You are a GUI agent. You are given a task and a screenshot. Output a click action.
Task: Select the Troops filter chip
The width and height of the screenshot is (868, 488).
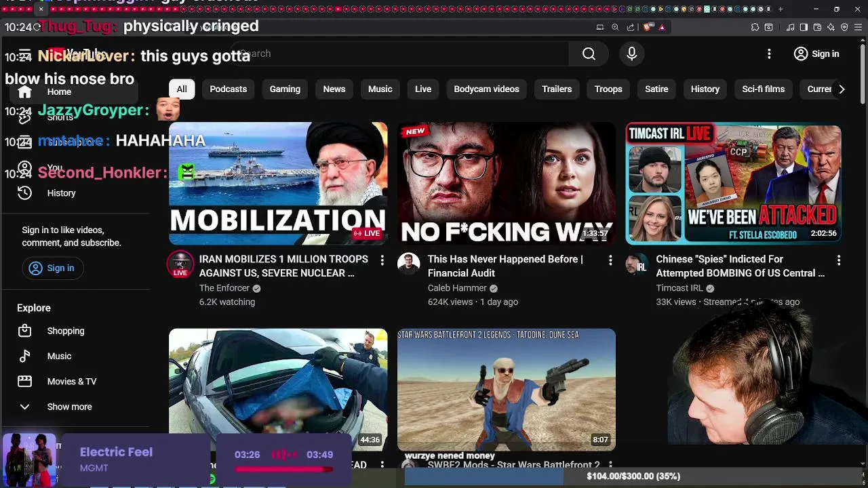(x=608, y=89)
